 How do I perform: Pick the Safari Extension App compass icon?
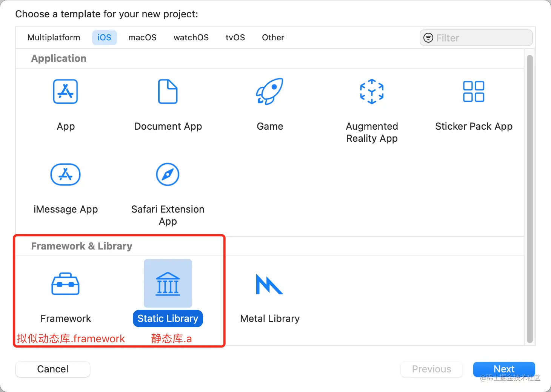[x=168, y=175]
